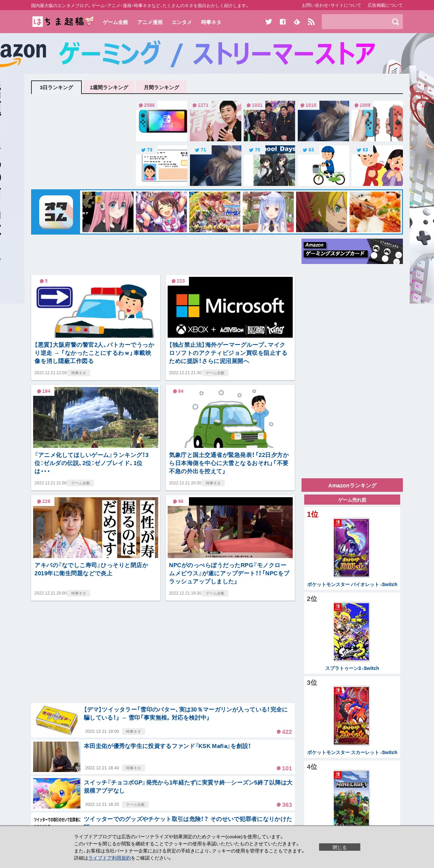Open the RSS feed icon
The width and height of the screenshot is (434, 868).
pyautogui.click(x=311, y=22)
